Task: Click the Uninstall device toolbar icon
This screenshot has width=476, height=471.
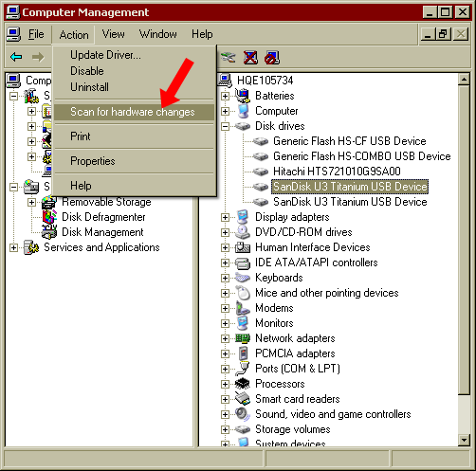Action: coord(250,58)
